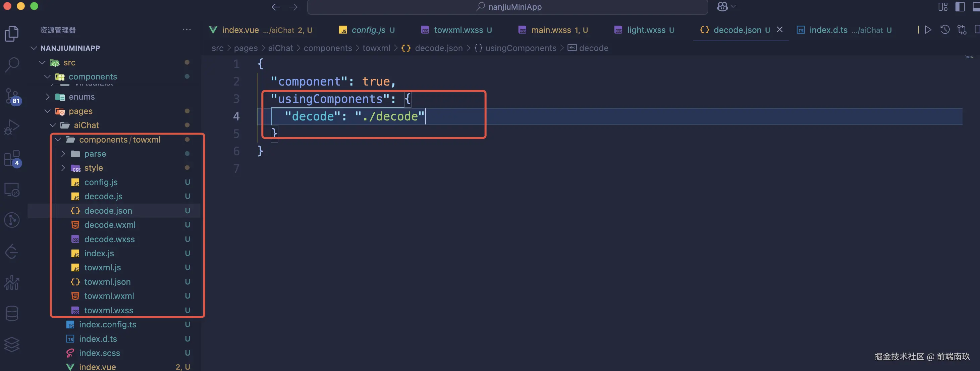Open Source Control with 81 changes
The image size is (980, 371).
tap(12, 96)
